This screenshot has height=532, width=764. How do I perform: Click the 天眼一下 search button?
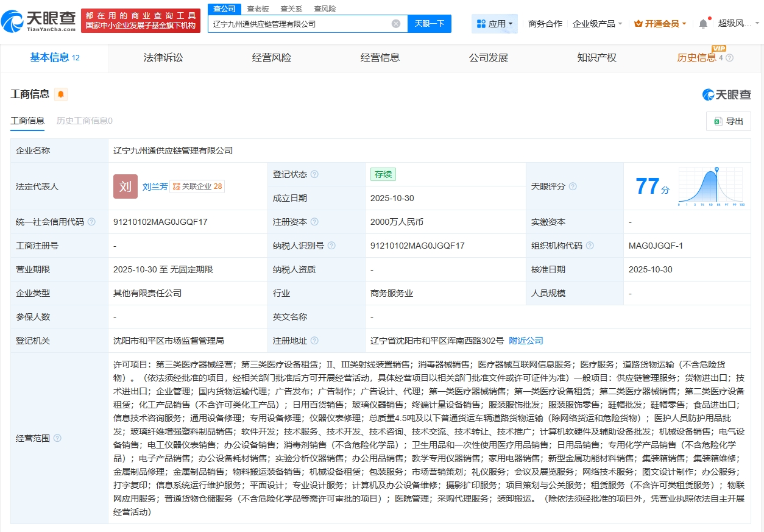[x=429, y=24]
